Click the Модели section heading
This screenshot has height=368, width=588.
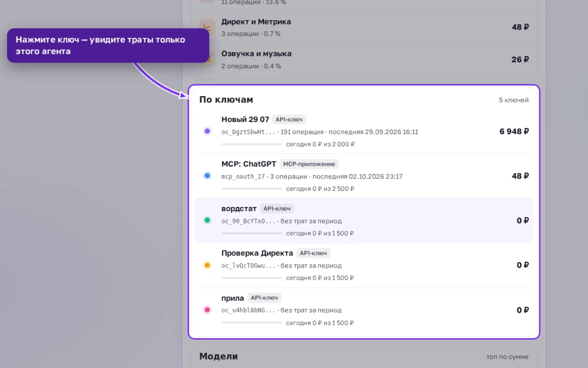[218, 356]
